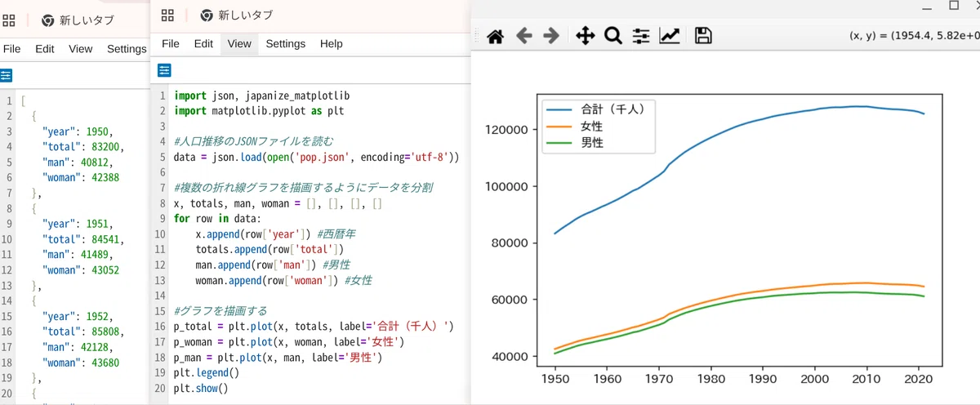Open File menu in the left JSON window
Image resolution: width=980 pixels, height=405 pixels.
tap(11, 49)
